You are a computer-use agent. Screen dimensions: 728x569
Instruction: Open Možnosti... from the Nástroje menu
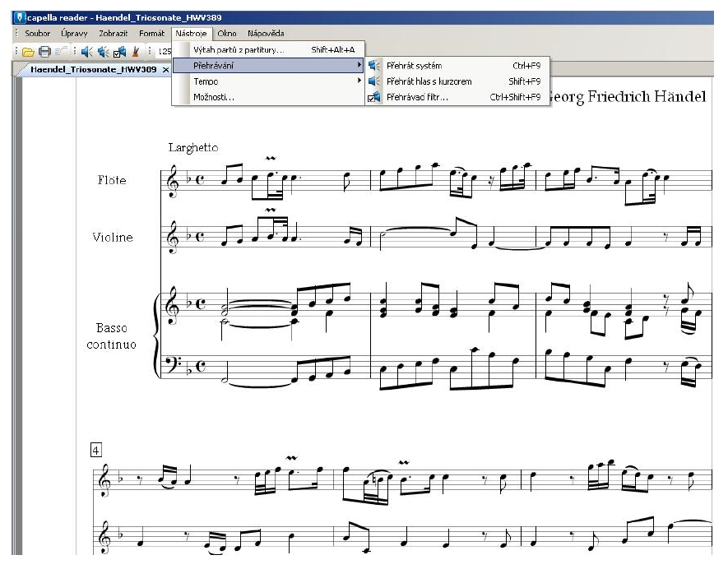click(268, 97)
